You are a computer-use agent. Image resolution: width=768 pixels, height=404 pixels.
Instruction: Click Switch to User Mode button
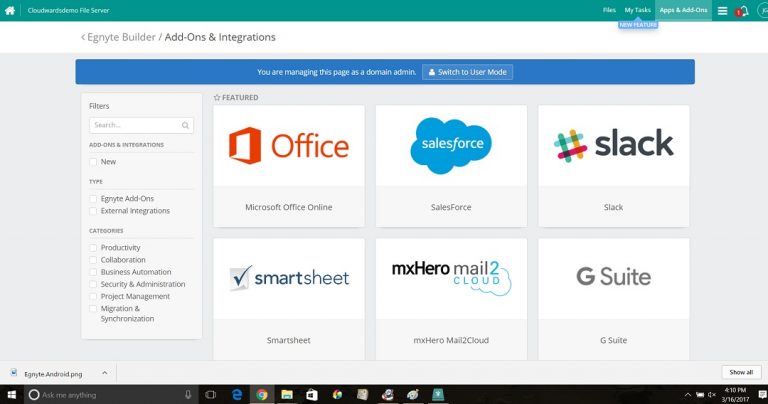pos(467,72)
